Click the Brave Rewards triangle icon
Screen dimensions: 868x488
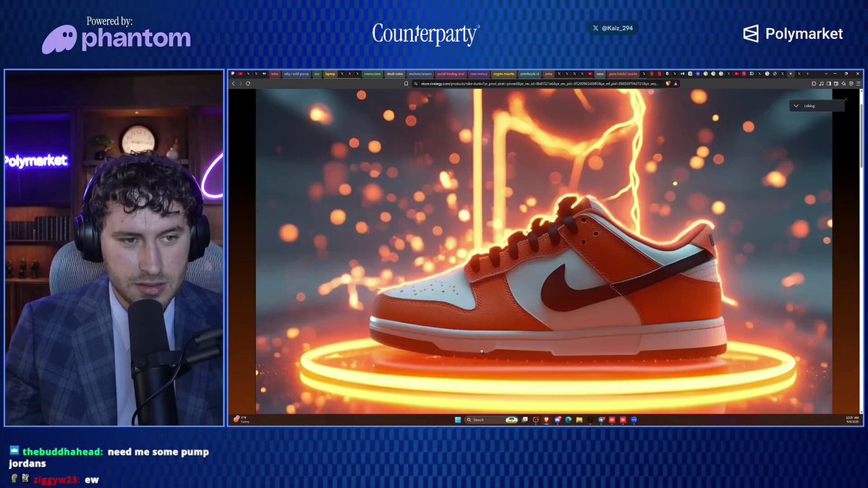(x=675, y=83)
